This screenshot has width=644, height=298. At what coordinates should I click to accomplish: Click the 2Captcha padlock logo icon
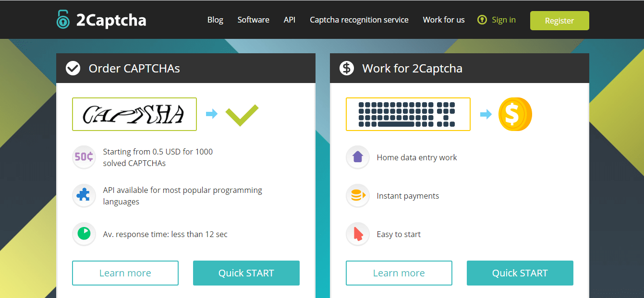pyautogui.click(x=63, y=19)
